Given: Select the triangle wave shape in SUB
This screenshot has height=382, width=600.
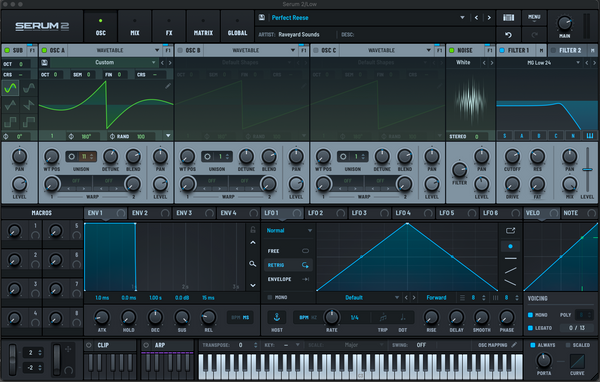Looking at the screenshot, I should coord(10,105).
